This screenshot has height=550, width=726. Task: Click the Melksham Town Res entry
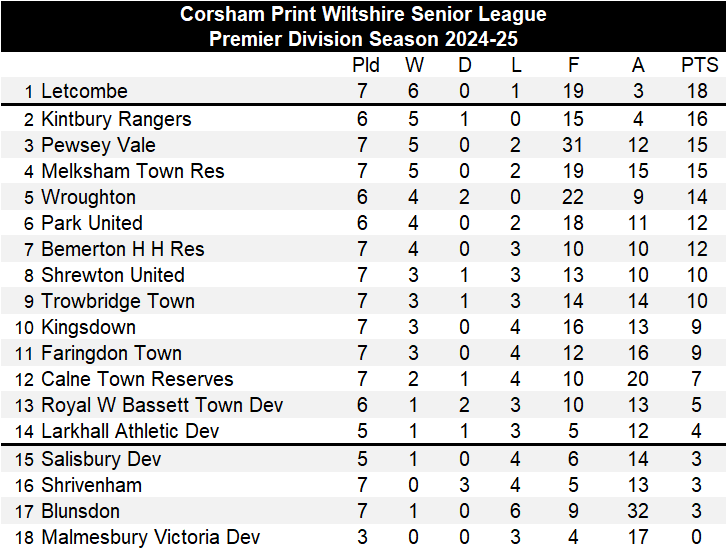coord(132,171)
